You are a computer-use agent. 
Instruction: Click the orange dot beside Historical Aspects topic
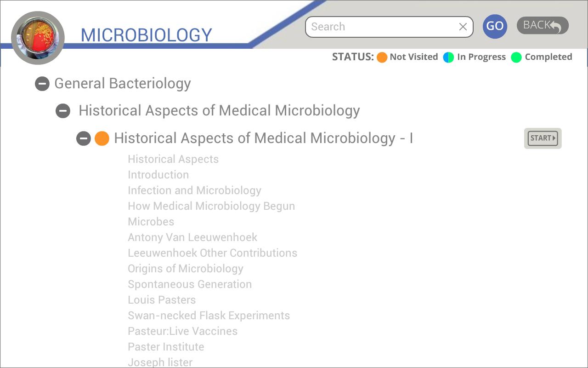point(102,138)
